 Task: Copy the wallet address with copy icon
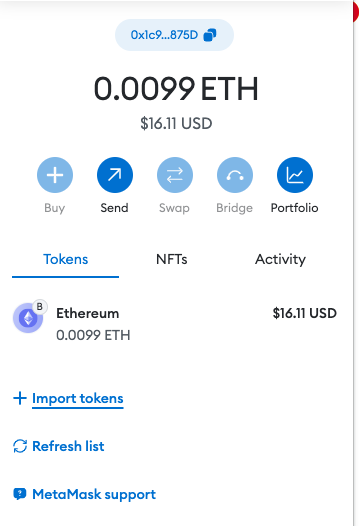(x=210, y=35)
